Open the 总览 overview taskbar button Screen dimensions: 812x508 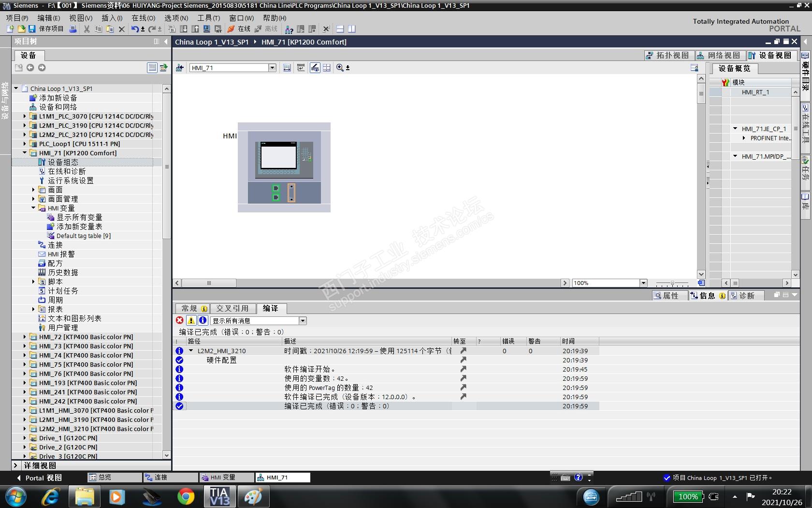coord(115,478)
